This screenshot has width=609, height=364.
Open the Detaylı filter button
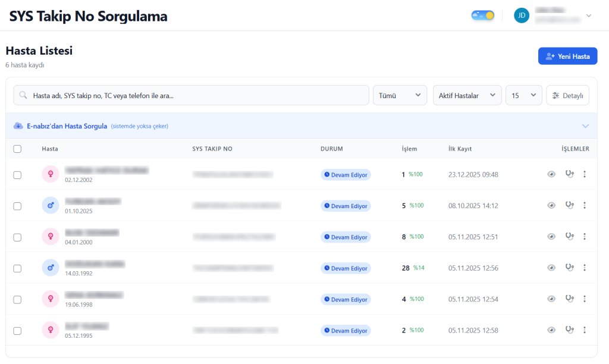pos(567,95)
